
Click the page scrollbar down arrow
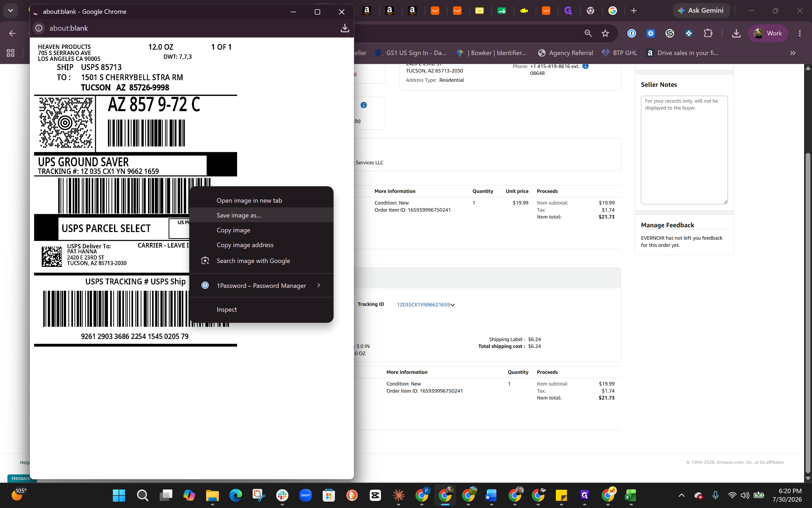808,478
